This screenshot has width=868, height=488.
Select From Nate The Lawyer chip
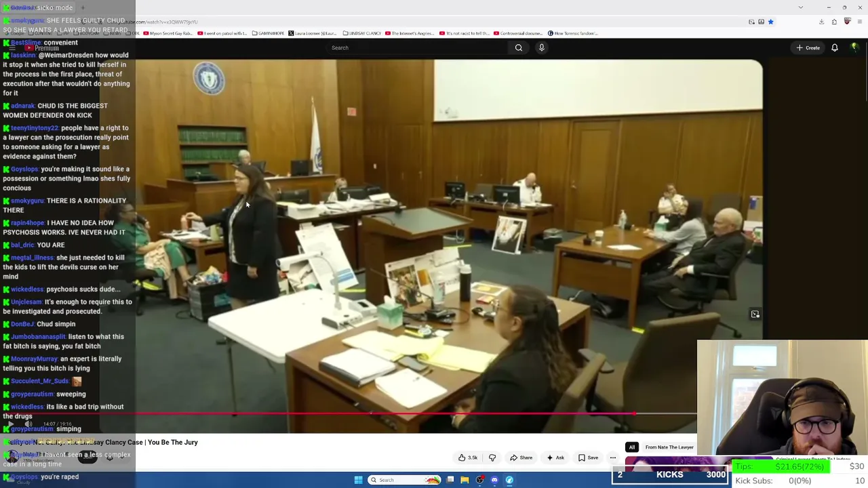point(669,447)
